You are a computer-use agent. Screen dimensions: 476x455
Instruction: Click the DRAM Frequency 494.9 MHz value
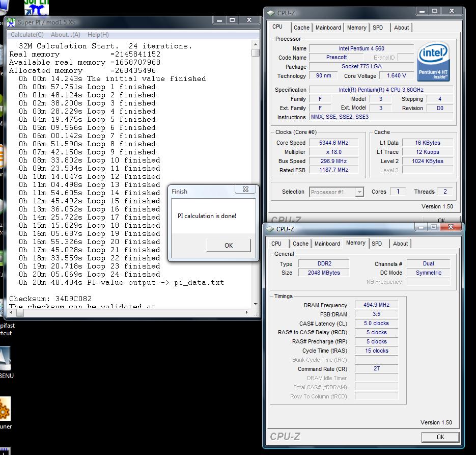tap(376, 305)
